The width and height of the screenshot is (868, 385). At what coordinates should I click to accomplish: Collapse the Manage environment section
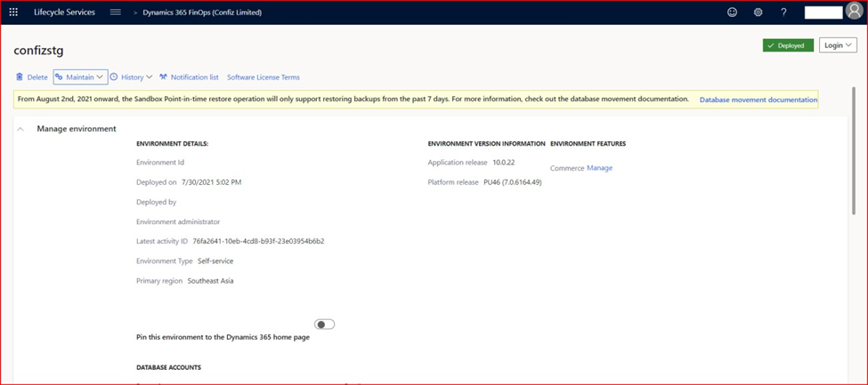[x=20, y=129]
